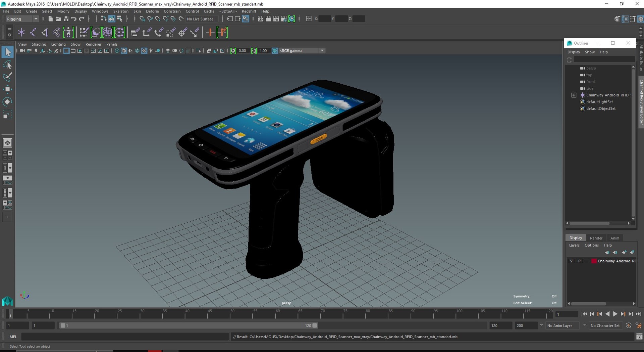644x352 pixels.
Task: Activate the Scale tool
Action: 7,114
